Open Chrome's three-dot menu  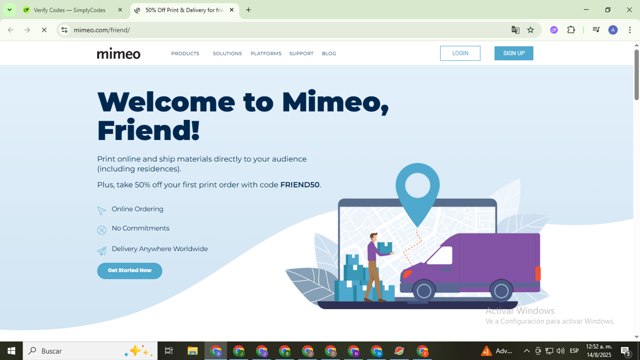click(x=629, y=30)
